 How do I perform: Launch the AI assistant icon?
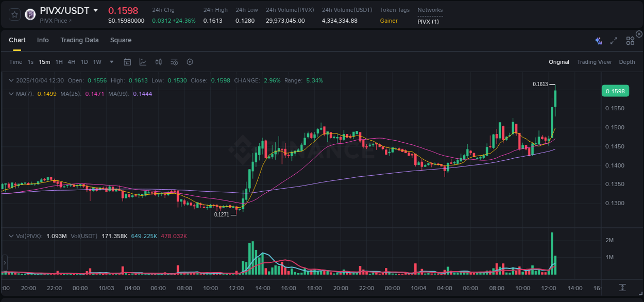(x=598, y=40)
